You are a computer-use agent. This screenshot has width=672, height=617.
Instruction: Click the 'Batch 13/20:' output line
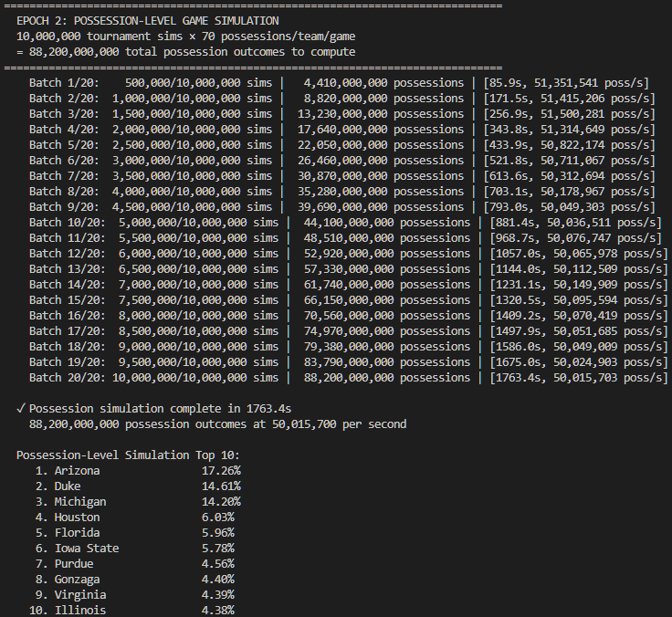pos(349,269)
